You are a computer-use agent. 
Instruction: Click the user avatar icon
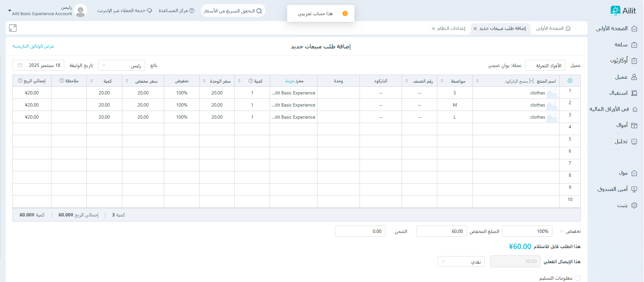pyautogui.click(x=80, y=11)
